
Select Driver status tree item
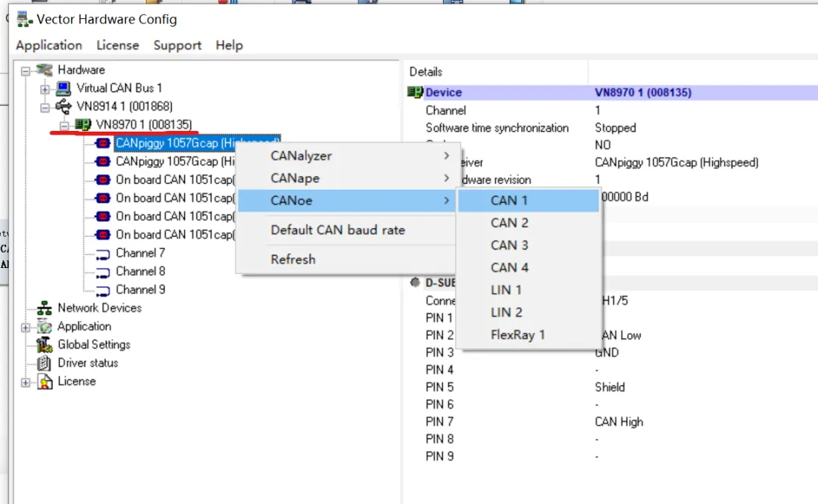click(88, 362)
